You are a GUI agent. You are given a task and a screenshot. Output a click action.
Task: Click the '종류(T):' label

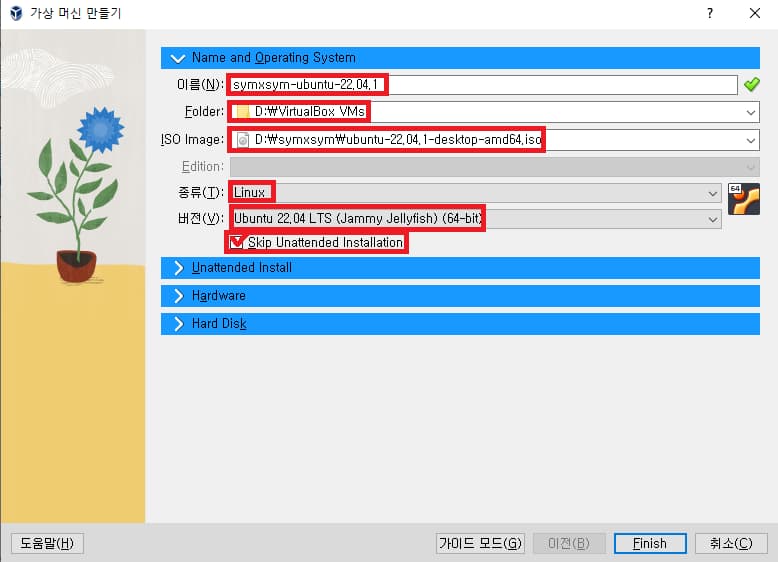pos(201,192)
